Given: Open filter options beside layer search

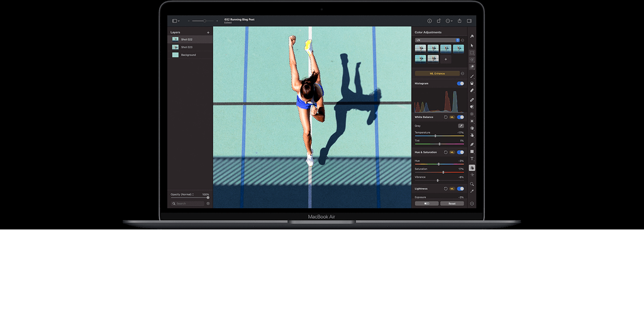Looking at the screenshot, I should point(208,203).
